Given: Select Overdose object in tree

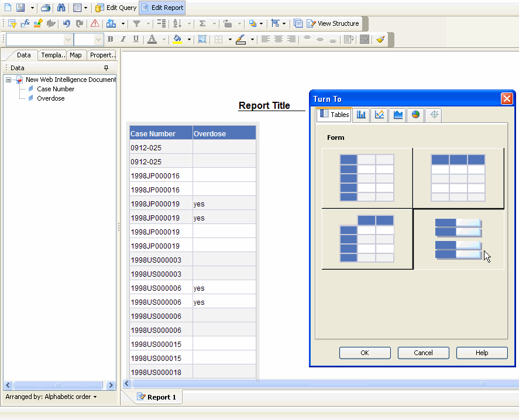Looking at the screenshot, I should click(x=50, y=98).
